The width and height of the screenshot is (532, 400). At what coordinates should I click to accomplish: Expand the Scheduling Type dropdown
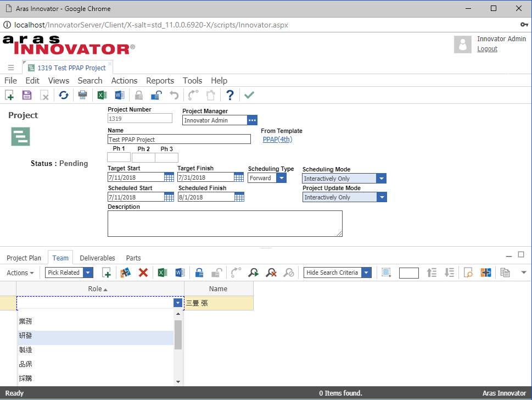pos(282,177)
